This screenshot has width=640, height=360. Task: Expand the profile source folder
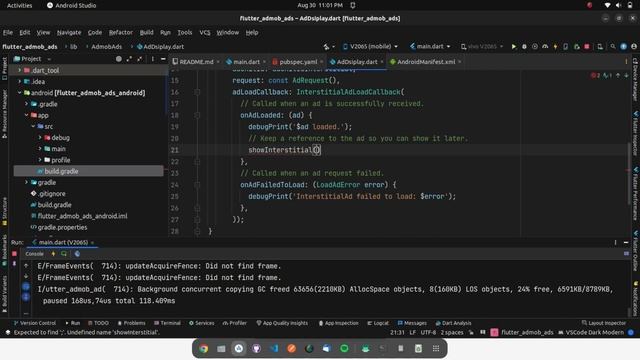click(40, 160)
